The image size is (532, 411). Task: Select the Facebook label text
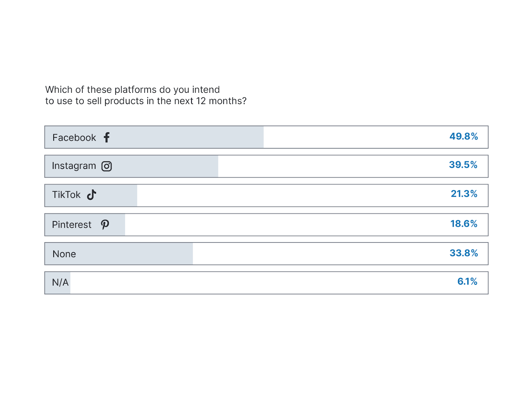74,138
